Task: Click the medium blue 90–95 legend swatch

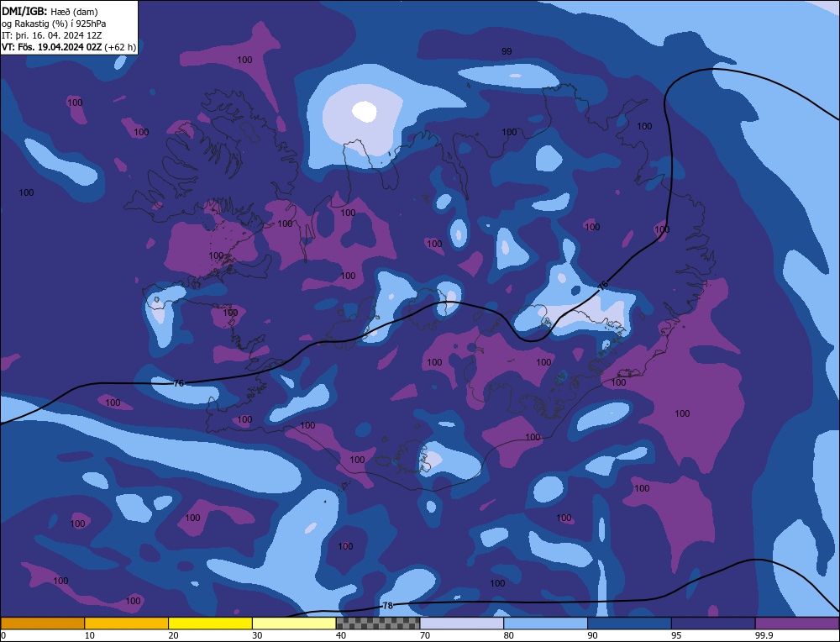Action: [x=629, y=624]
